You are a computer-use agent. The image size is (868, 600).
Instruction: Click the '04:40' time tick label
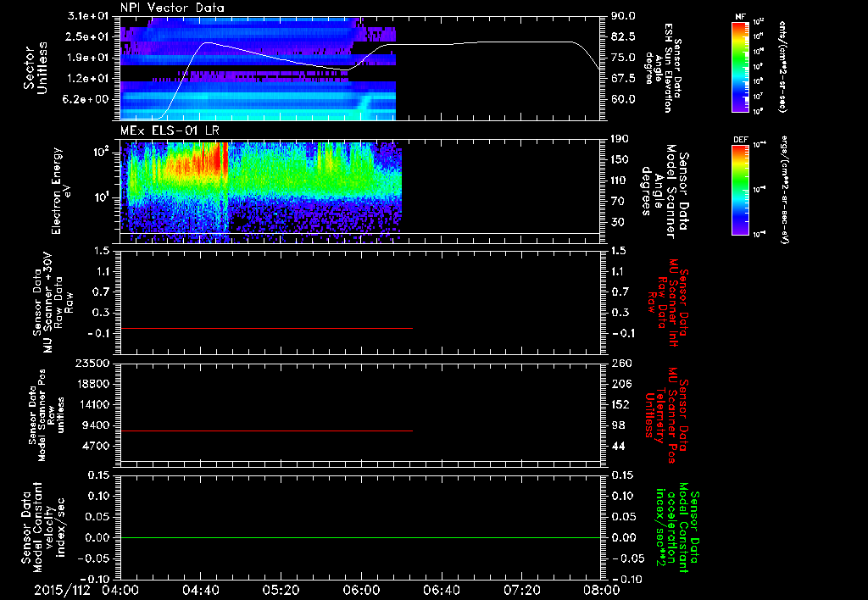tap(200, 590)
